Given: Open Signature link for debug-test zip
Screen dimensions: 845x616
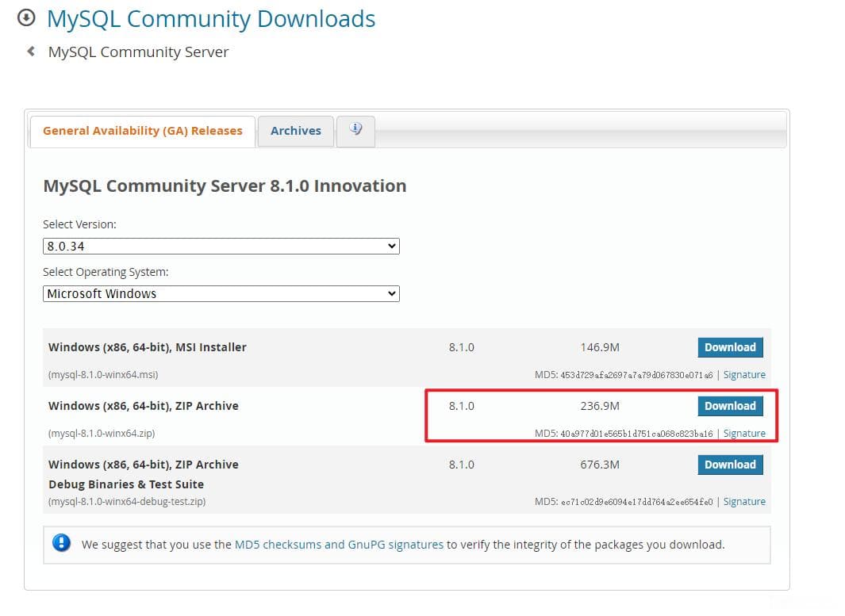Looking at the screenshot, I should (x=744, y=502).
